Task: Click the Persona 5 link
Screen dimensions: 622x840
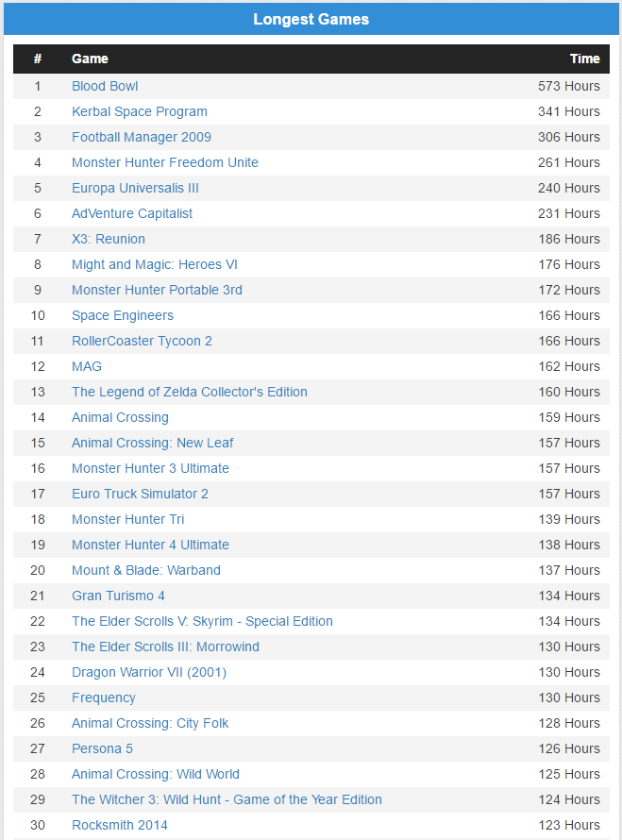Action: pos(102,748)
